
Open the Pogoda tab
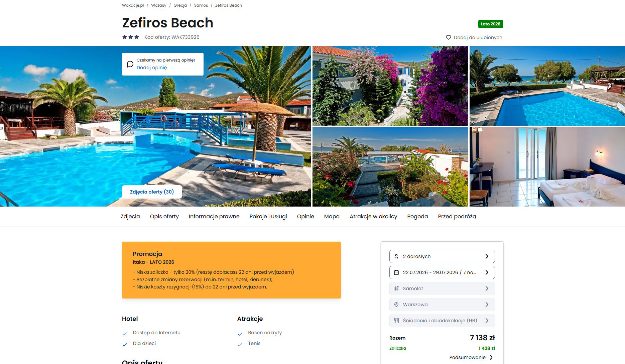417,217
